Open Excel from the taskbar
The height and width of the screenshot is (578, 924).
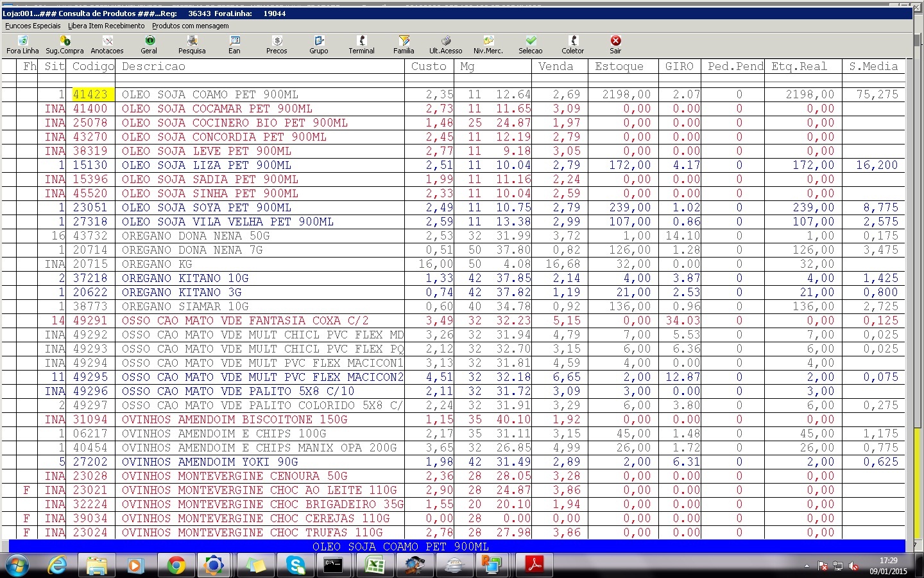[374, 565]
